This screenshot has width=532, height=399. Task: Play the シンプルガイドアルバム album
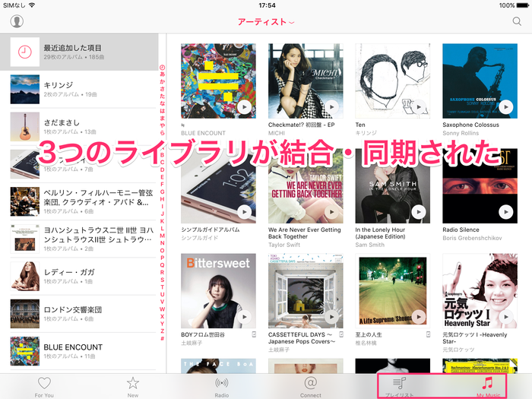[x=244, y=212]
